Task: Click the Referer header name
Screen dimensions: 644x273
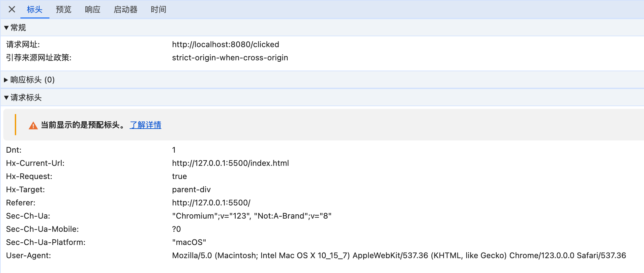Action: click(x=21, y=203)
